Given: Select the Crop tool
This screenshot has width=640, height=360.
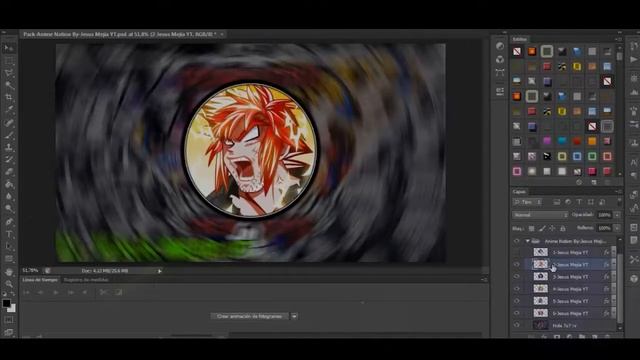Looking at the screenshot, I should [x=9, y=98].
